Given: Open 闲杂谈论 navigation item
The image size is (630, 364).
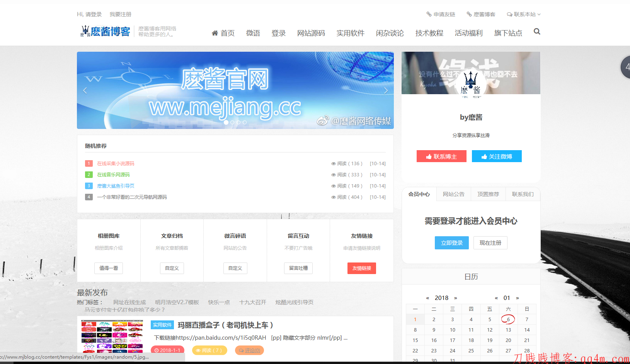Looking at the screenshot, I should [x=390, y=33].
